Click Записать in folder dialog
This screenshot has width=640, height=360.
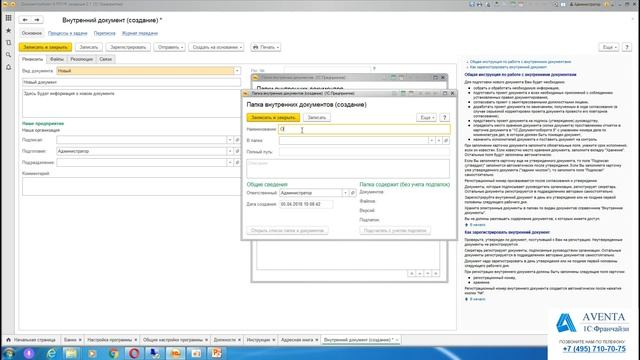click(317, 118)
